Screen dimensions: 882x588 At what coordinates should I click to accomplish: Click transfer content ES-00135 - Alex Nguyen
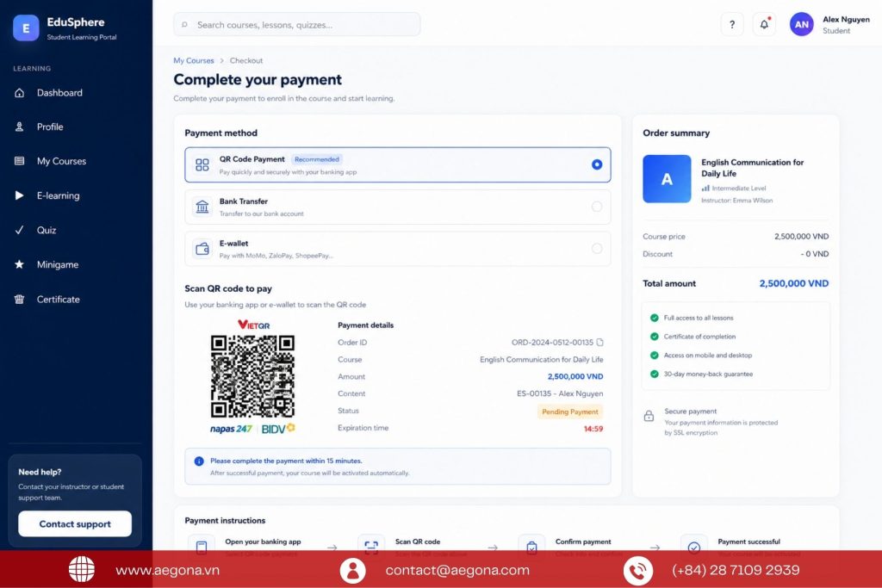pyautogui.click(x=560, y=394)
